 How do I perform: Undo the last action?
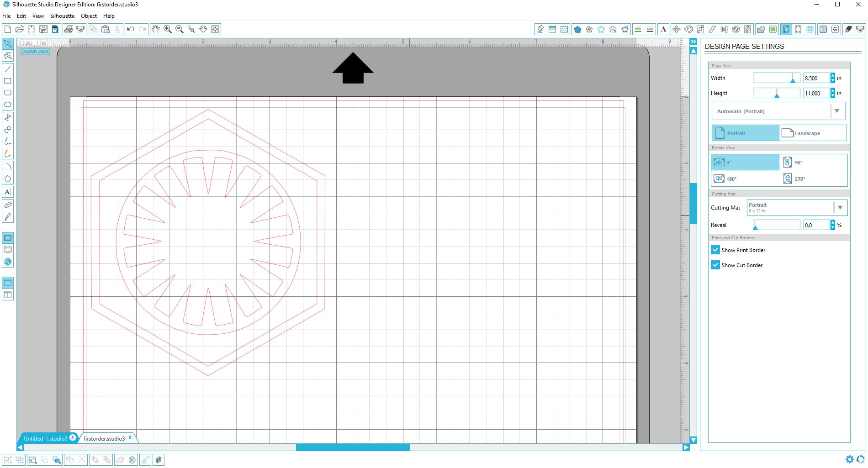131,29
